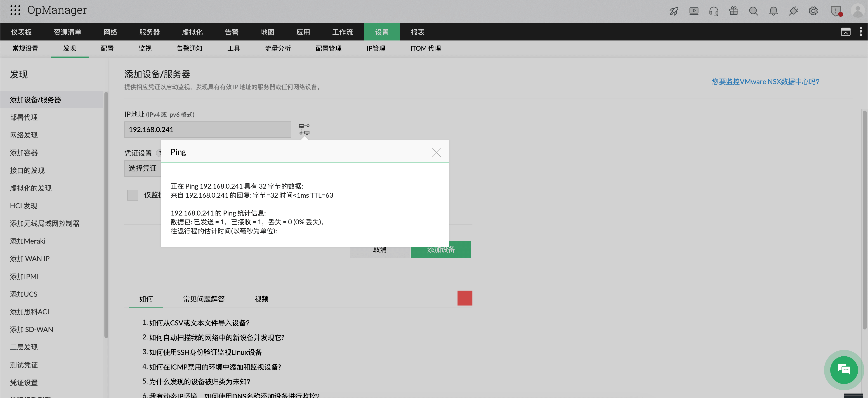Click IP address input field

pyautogui.click(x=208, y=129)
